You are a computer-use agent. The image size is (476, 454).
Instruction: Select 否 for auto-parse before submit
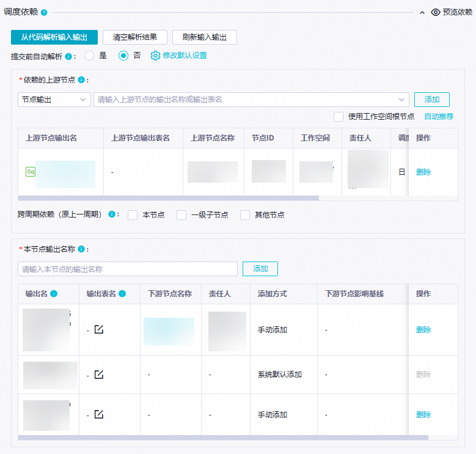pos(123,56)
